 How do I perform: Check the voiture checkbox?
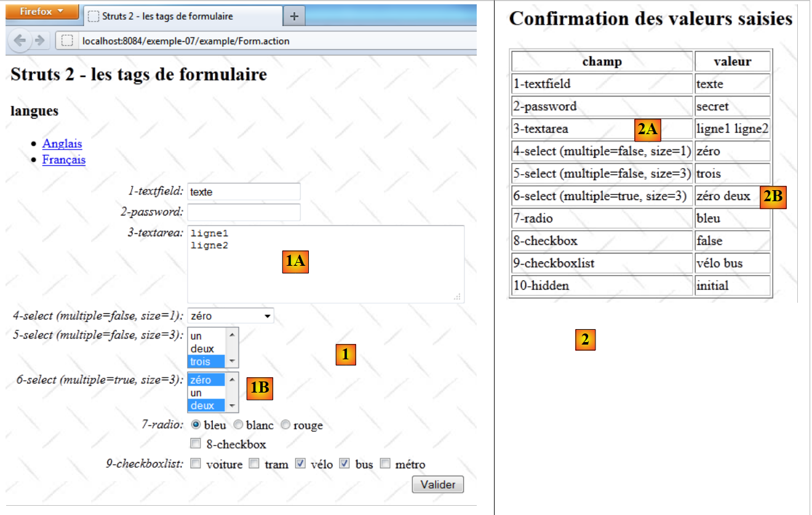pyautogui.click(x=196, y=464)
